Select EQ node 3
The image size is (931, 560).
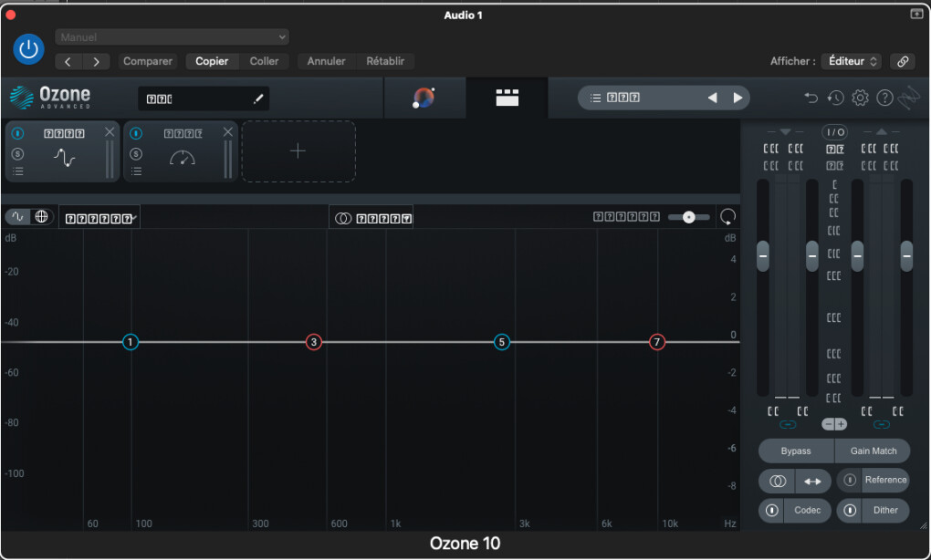[313, 342]
